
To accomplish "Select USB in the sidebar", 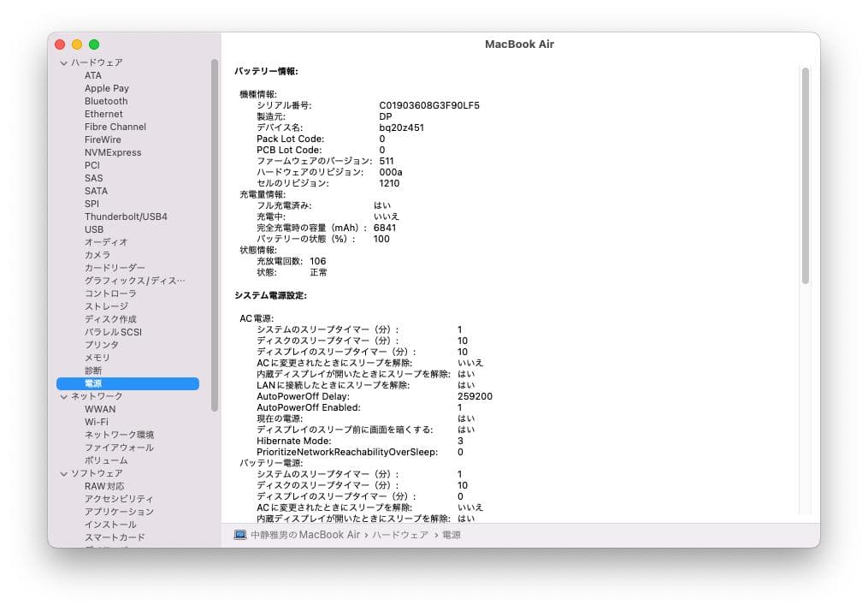I will 93,229.
